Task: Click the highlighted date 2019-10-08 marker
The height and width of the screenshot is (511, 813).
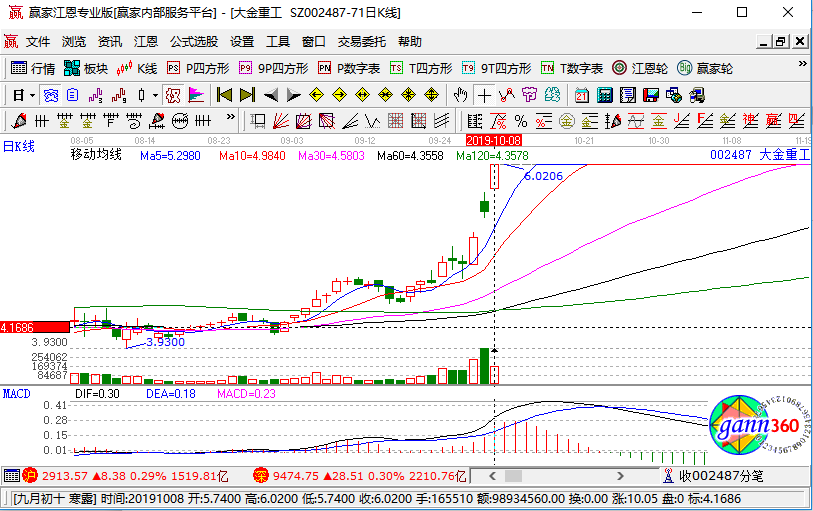Action: pos(494,140)
